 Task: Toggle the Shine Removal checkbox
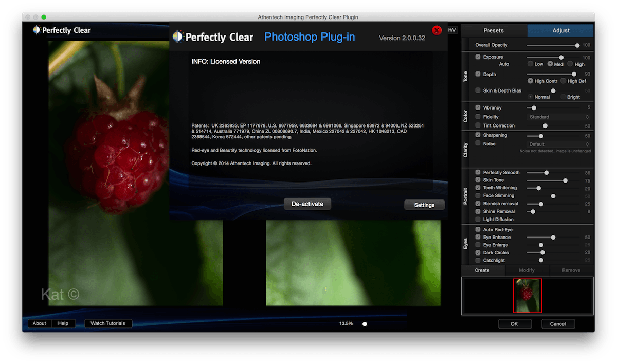(x=478, y=211)
